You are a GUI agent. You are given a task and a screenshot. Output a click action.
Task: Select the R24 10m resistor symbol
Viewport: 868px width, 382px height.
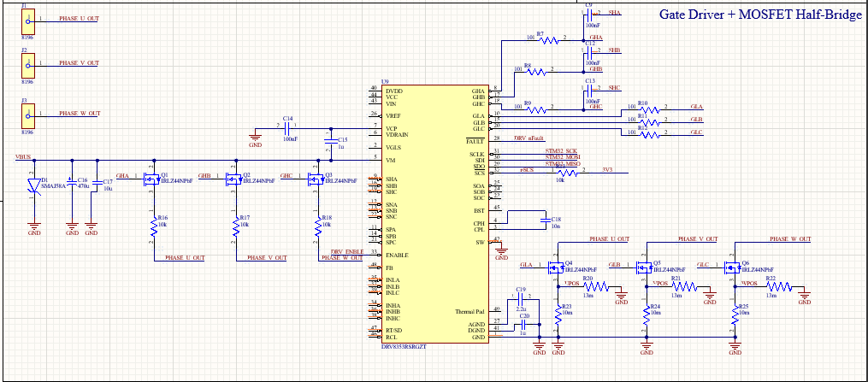click(647, 315)
